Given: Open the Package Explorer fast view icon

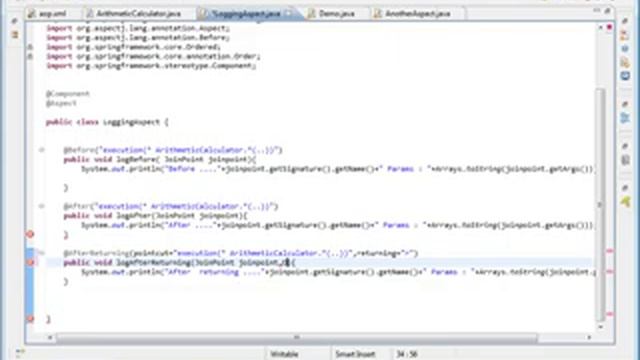Looking at the screenshot, I should (15, 35).
